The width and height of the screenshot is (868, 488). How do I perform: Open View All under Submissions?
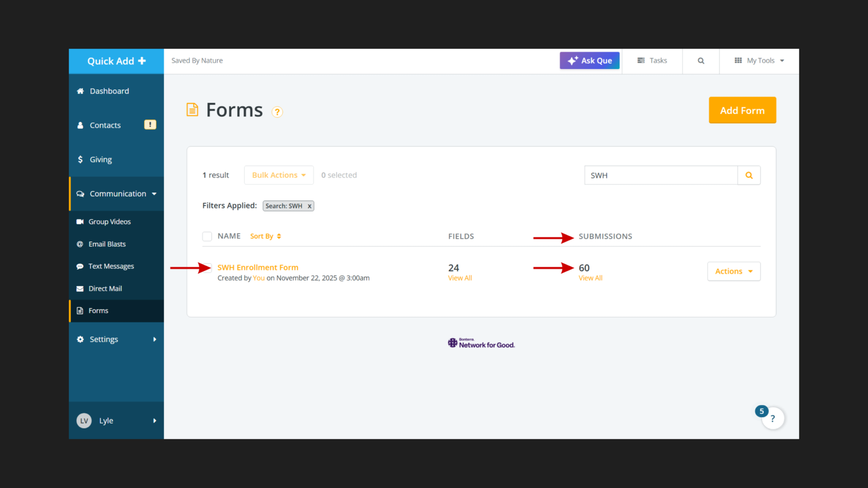click(590, 278)
